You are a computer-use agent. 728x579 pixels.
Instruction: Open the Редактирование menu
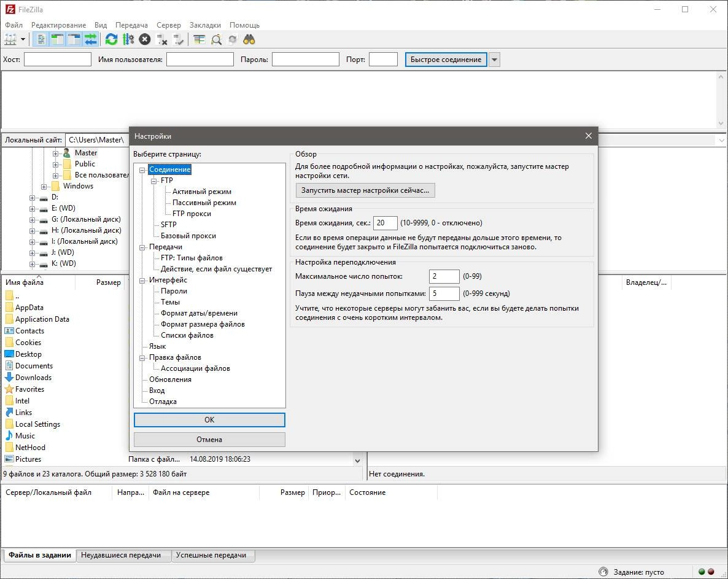click(x=58, y=25)
